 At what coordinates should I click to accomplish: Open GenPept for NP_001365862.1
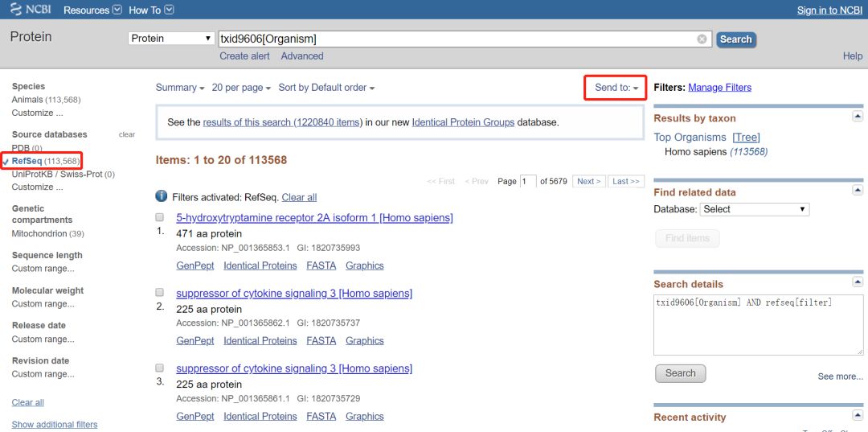click(x=194, y=341)
